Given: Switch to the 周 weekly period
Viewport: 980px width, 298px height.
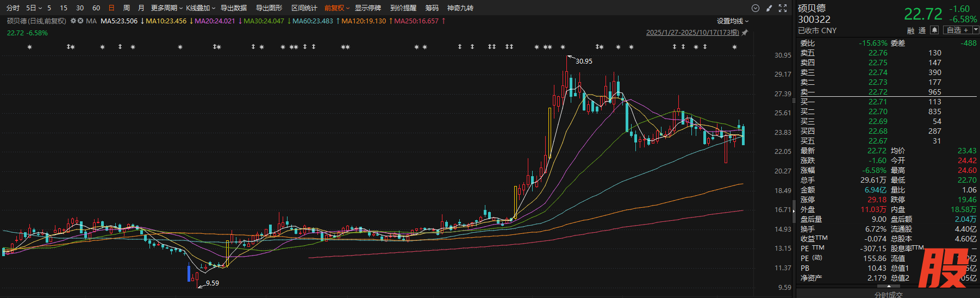Looking at the screenshot, I should pyautogui.click(x=127, y=8).
